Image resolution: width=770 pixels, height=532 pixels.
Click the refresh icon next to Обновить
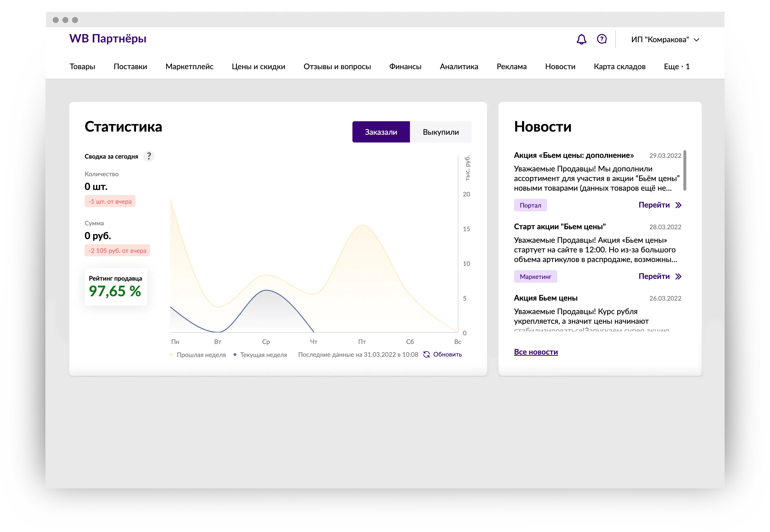tap(426, 354)
